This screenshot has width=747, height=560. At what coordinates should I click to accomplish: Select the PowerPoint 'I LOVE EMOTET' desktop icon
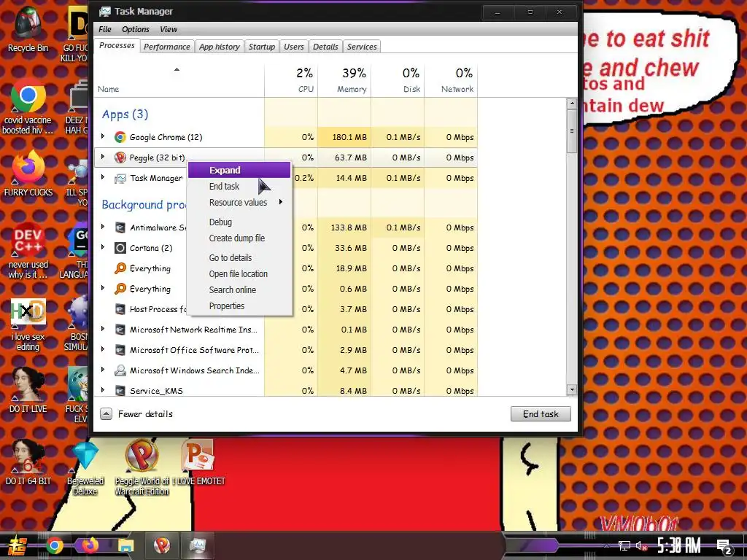198,462
